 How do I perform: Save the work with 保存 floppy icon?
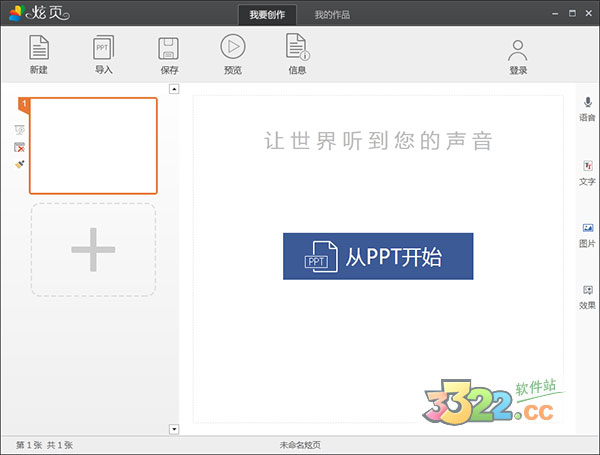[x=169, y=54]
